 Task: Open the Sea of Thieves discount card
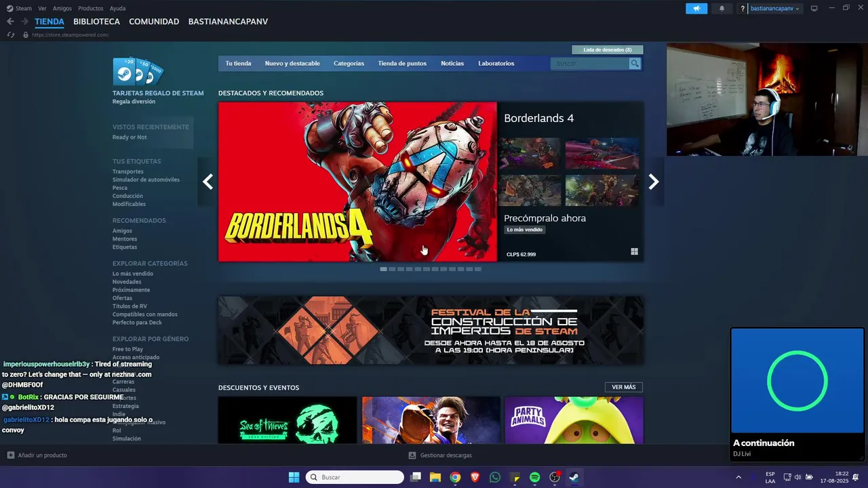(288, 420)
